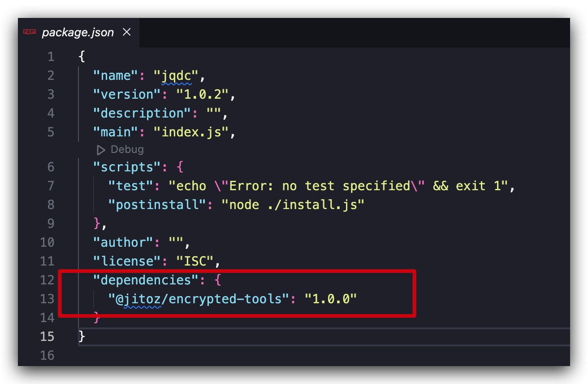
Task: Click the npm file icon in tab
Action: coord(30,32)
